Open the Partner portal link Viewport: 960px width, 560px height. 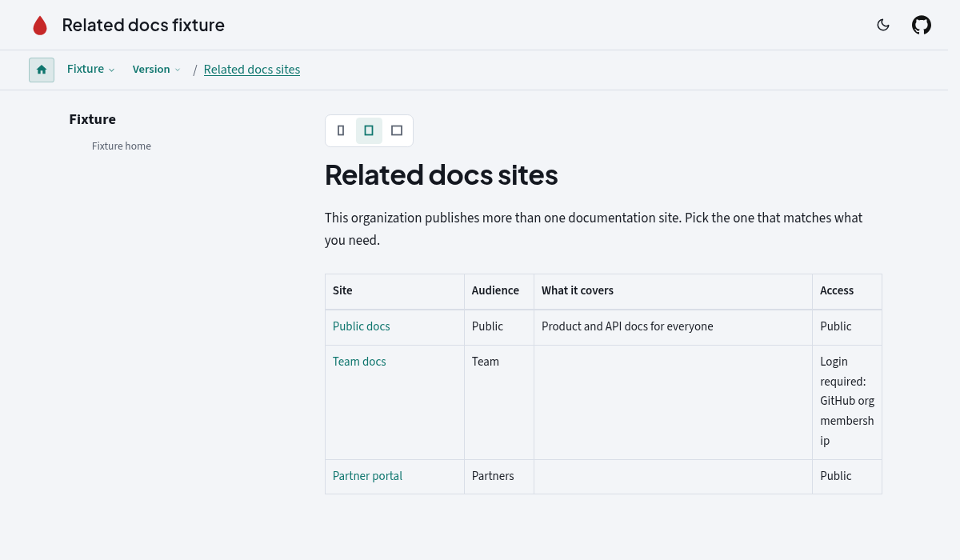click(x=367, y=476)
